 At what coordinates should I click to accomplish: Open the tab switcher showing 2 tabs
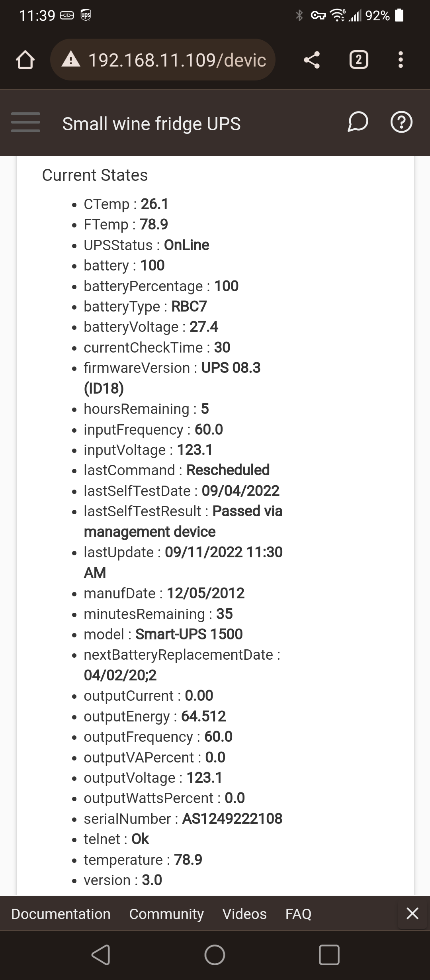click(359, 60)
